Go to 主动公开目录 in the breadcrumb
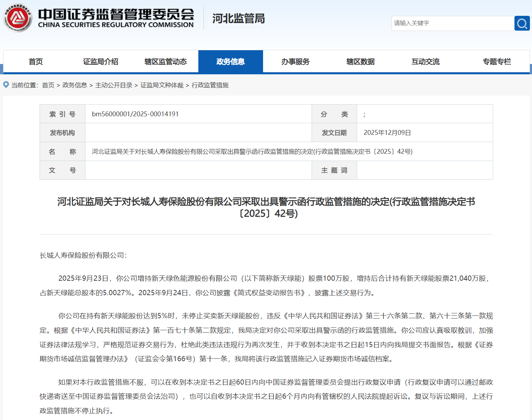Image resolution: width=532 pixels, height=420 pixels. click(114, 85)
